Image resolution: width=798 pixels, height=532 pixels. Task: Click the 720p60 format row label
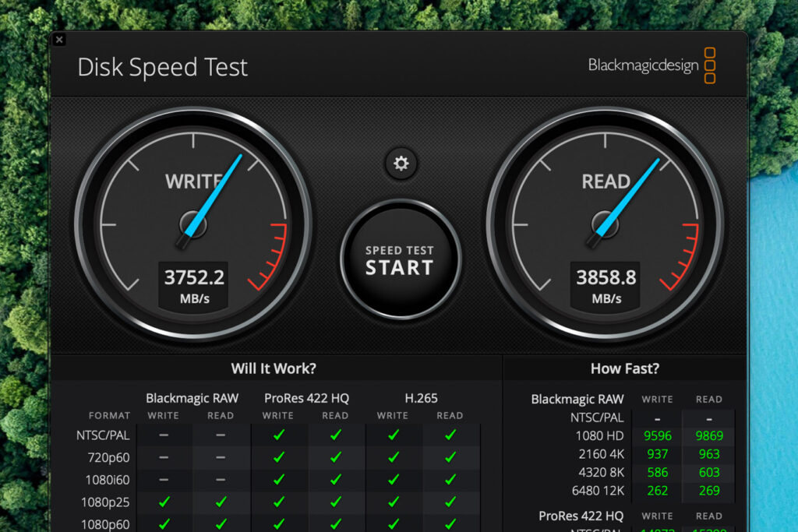coord(108,458)
